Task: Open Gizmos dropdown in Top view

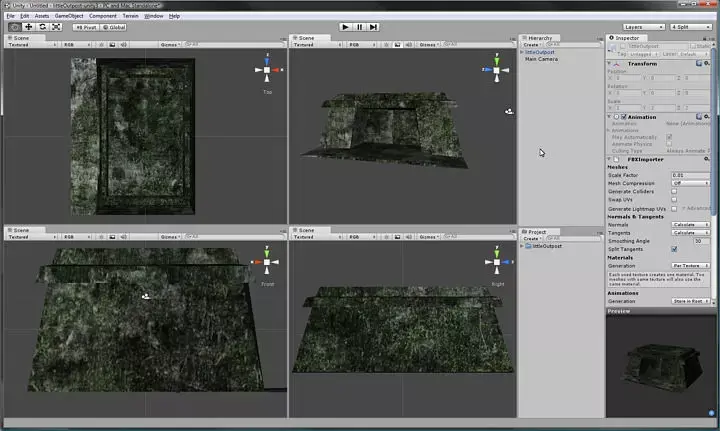Action: 170,45
